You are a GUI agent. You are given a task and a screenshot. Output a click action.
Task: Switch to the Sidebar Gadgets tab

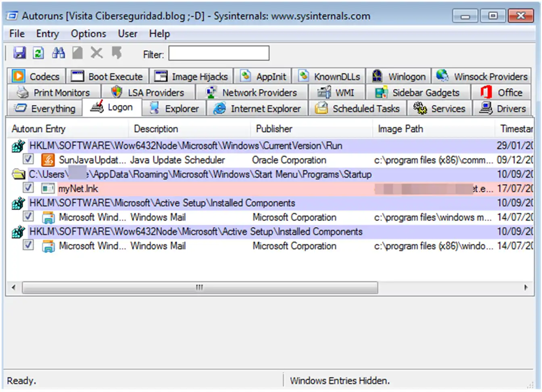coord(418,92)
